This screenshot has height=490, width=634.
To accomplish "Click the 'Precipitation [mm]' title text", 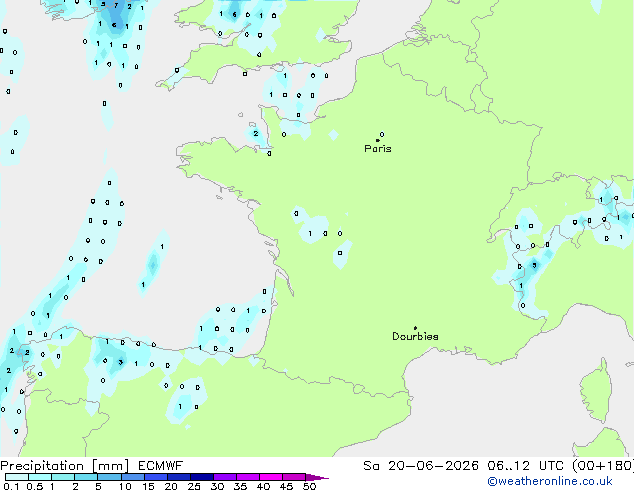I will tap(65, 466).
